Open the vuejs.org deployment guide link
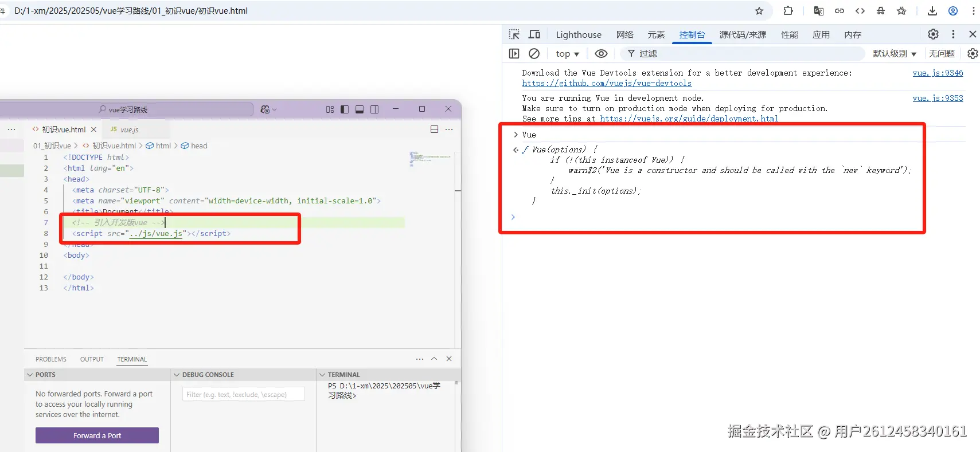Viewport: 980px width, 452px height. (689, 119)
